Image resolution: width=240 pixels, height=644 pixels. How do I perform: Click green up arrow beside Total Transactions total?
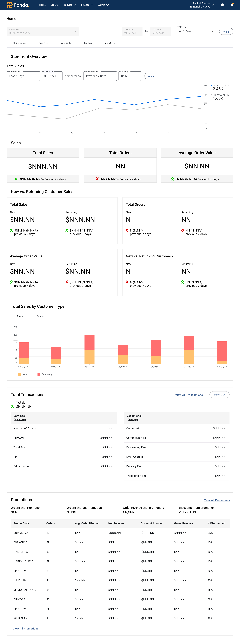12,406
